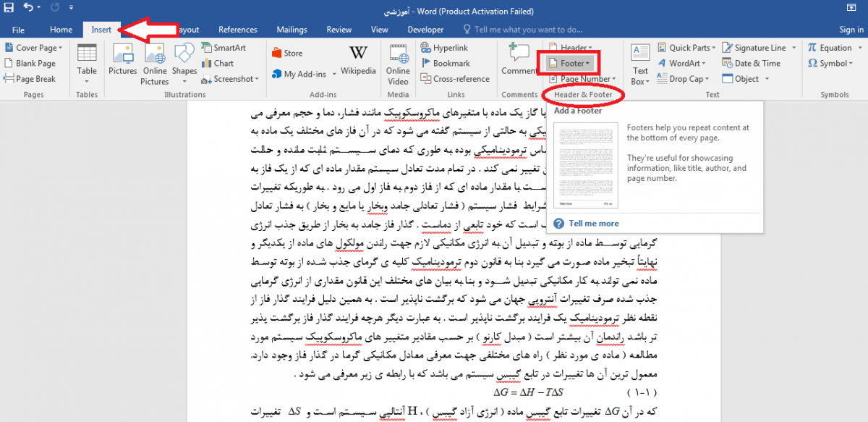
Task: Open the Mailings ribbon tab
Action: click(x=293, y=30)
